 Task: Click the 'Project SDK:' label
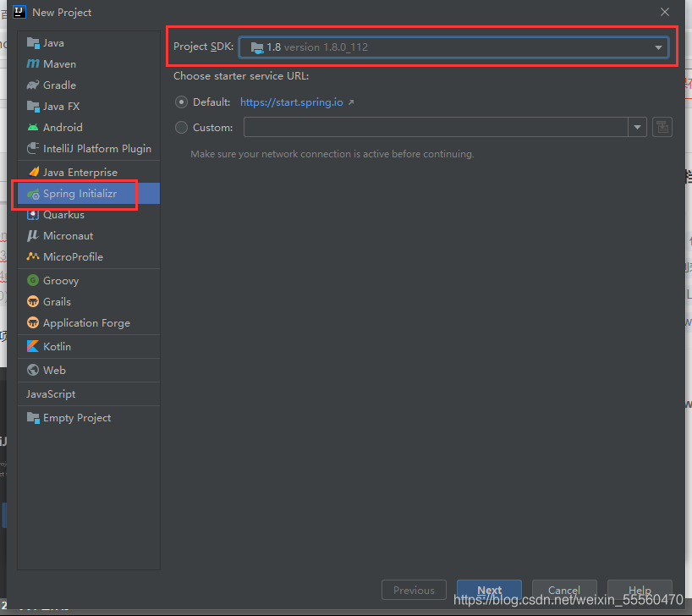[203, 47]
